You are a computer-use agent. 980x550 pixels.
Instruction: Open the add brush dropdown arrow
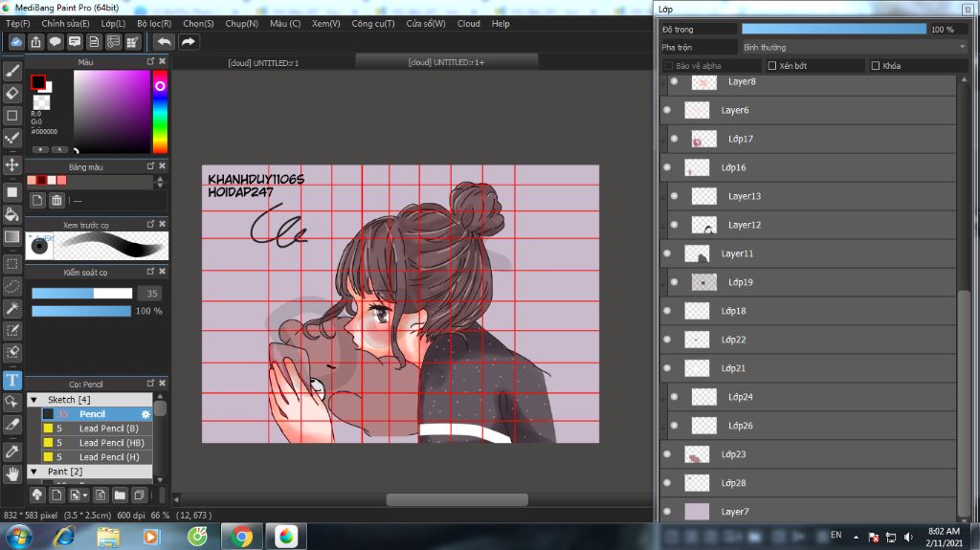[85, 495]
